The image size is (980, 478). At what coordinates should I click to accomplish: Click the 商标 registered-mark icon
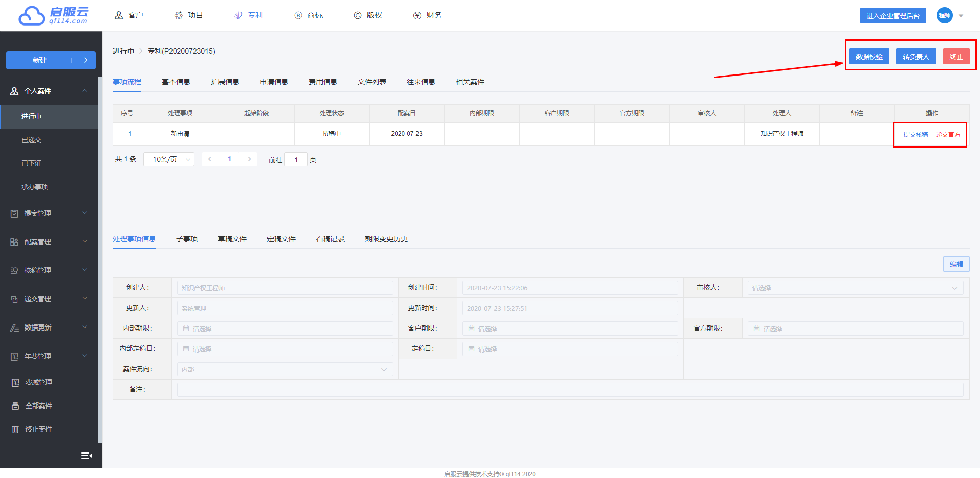pos(298,15)
